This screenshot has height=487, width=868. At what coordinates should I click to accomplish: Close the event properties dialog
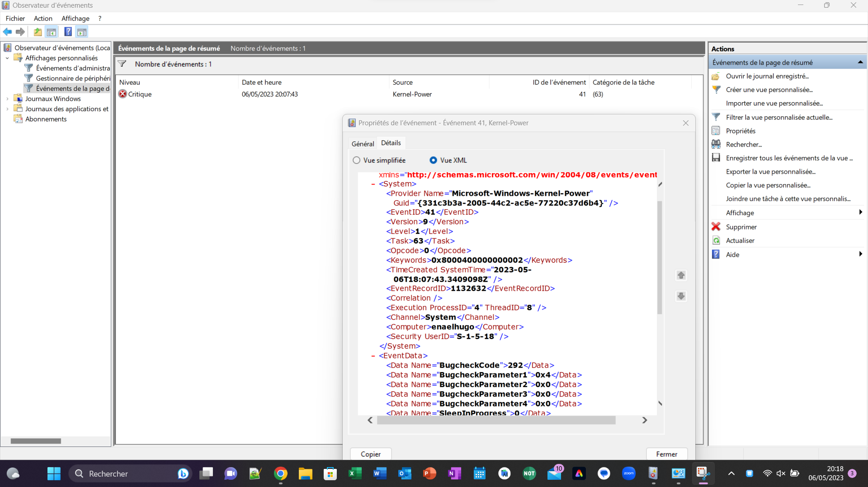685,123
